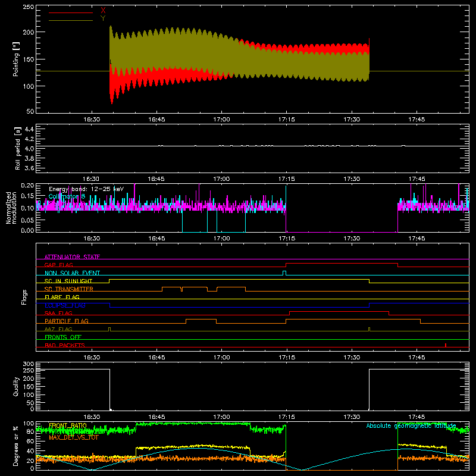Screen dimensions: 476x476
Task: Click the PARTICLE_FLAG label
Action: click(x=67, y=321)
